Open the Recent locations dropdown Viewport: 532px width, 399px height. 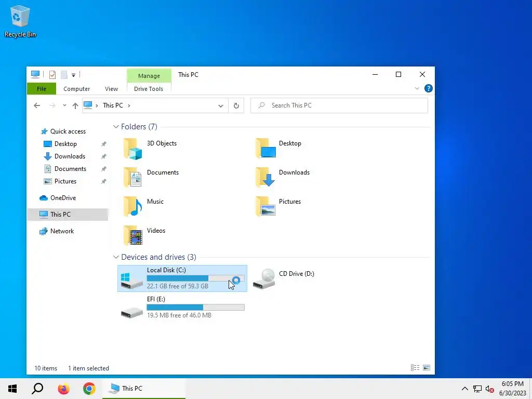pos(64,105)
